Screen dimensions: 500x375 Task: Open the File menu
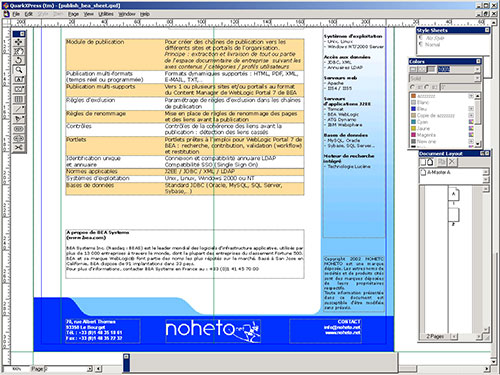click(16, 14)
